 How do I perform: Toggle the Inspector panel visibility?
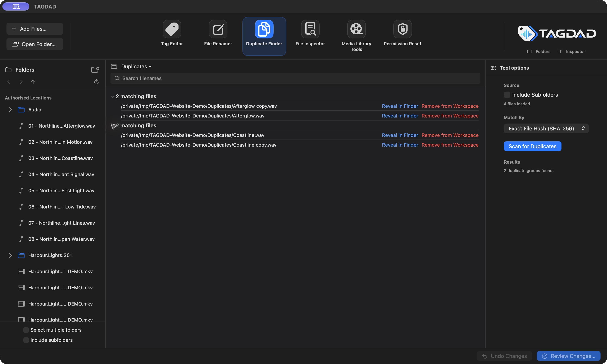571,52
